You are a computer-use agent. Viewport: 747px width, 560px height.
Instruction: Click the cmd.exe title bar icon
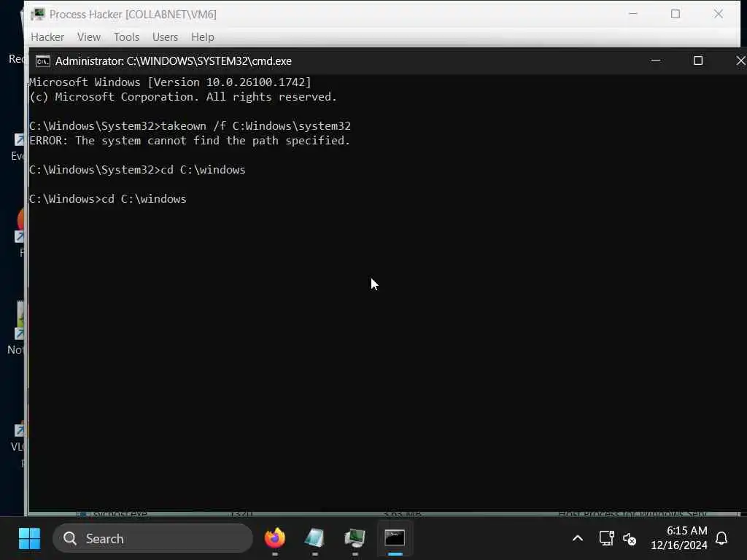click(x=42, y=61)
